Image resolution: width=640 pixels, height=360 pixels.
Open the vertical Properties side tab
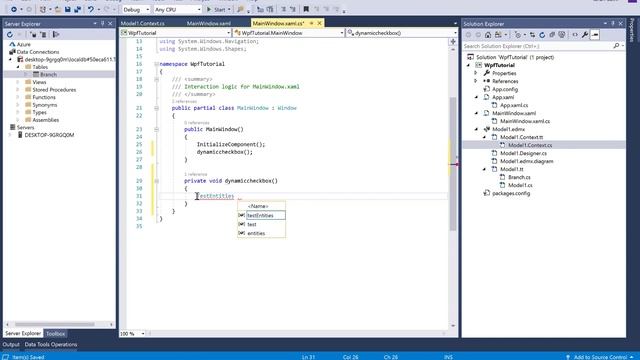(632, 30)
